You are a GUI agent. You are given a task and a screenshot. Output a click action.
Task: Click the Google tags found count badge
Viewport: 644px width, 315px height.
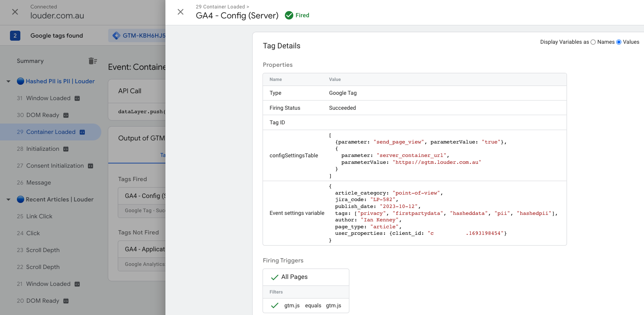click(15, 36)
